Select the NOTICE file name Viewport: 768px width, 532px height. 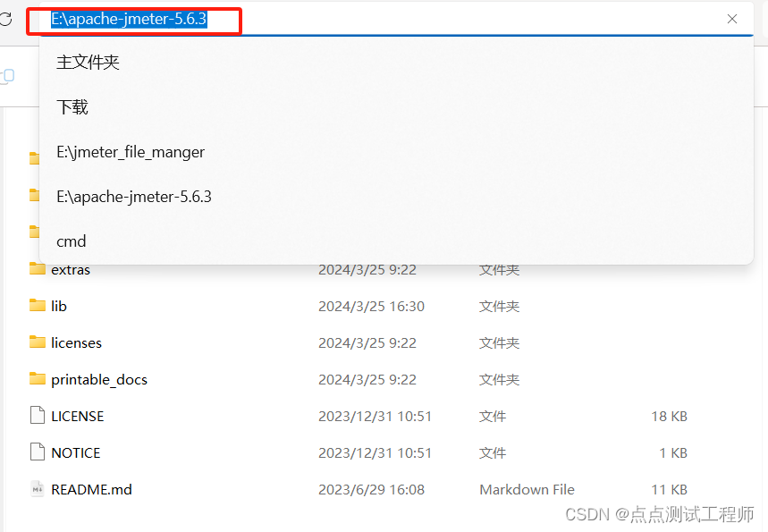75,453
